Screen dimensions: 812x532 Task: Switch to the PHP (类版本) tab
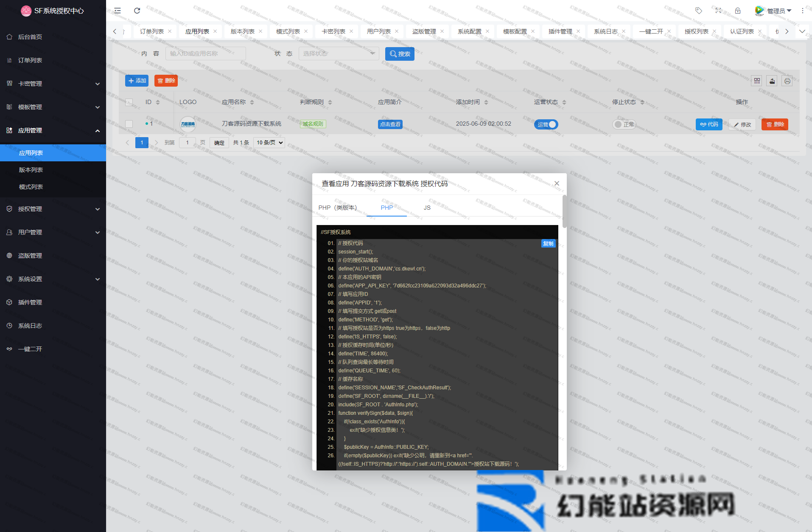point(338,208)
